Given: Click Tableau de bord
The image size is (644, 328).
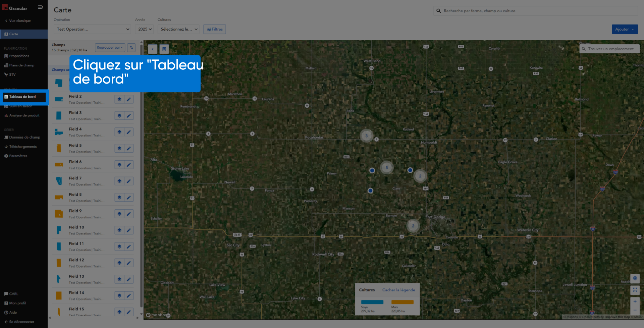Looking at the screenshot, I should 24,97.
